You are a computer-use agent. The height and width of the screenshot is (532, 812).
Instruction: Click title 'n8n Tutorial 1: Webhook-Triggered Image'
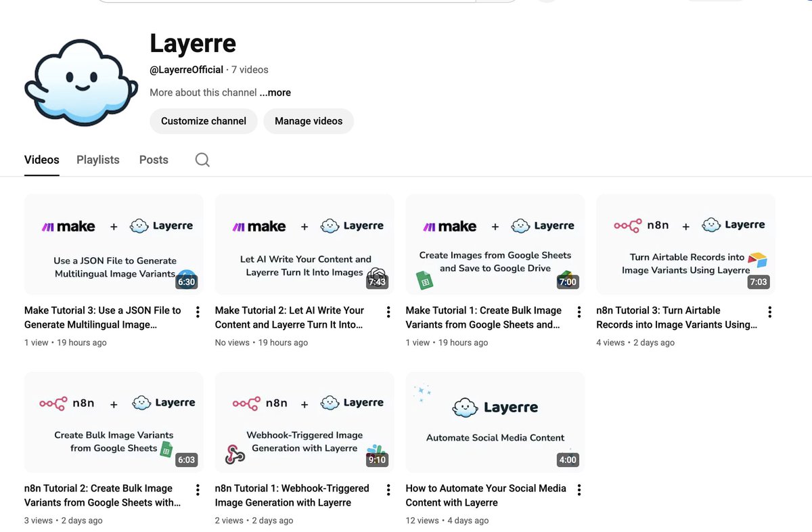click(292, 495)
